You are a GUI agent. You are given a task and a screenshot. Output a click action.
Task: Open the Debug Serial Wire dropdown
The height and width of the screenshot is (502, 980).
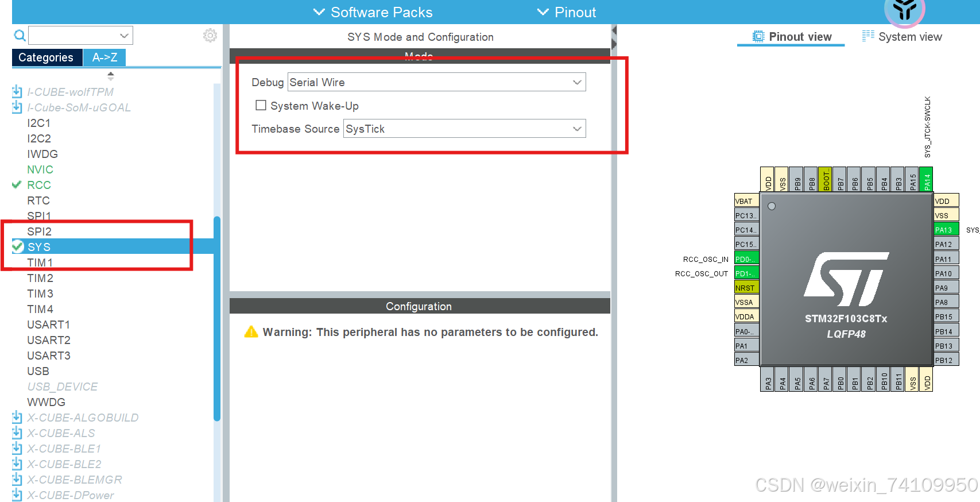point(436,82)
